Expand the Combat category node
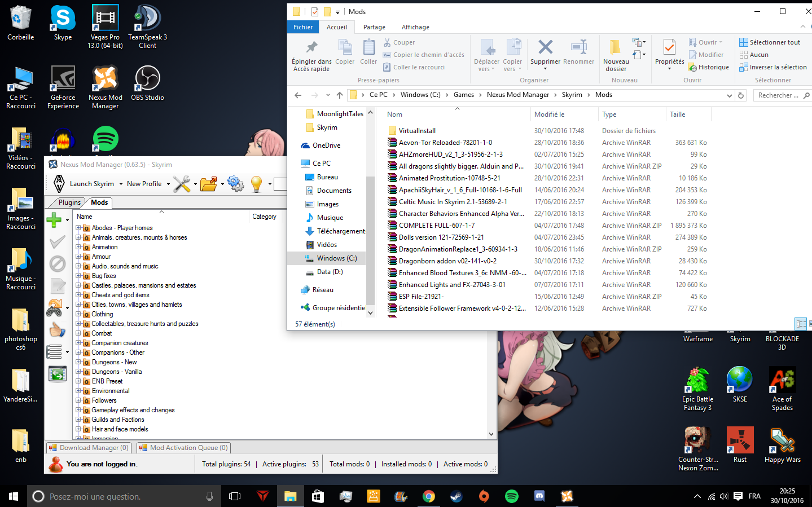Viewport: 812px width, 507px height. (x=78, y=333)
